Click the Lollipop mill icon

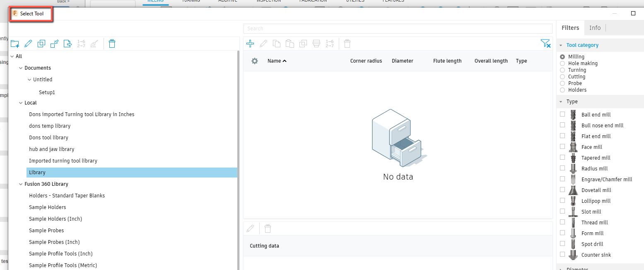(573, 201)
